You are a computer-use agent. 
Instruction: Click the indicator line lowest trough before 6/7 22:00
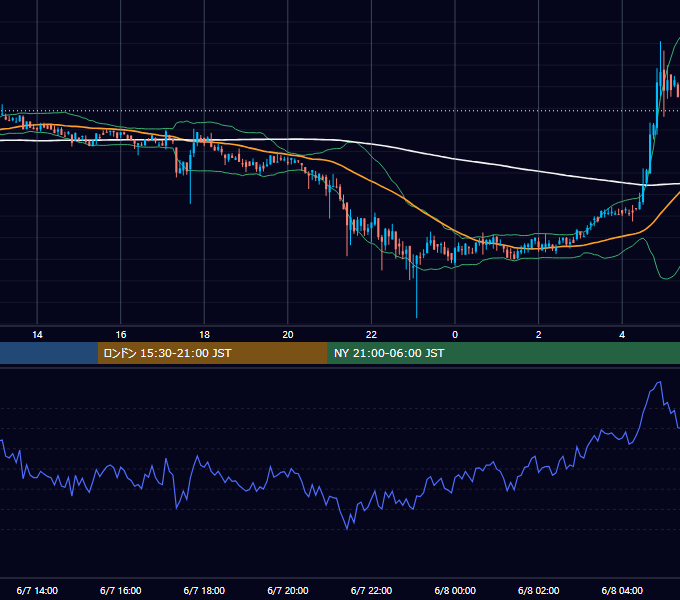click(x=347, y=528)
